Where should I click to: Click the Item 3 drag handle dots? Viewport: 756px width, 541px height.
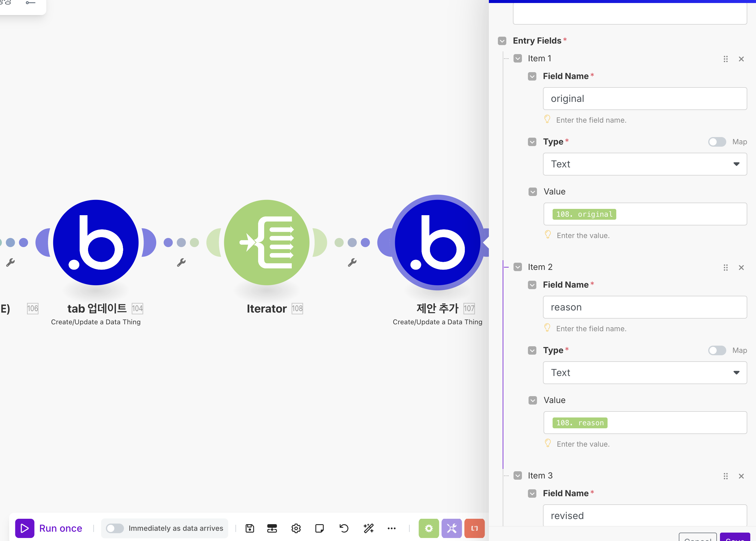pos(725,476)
